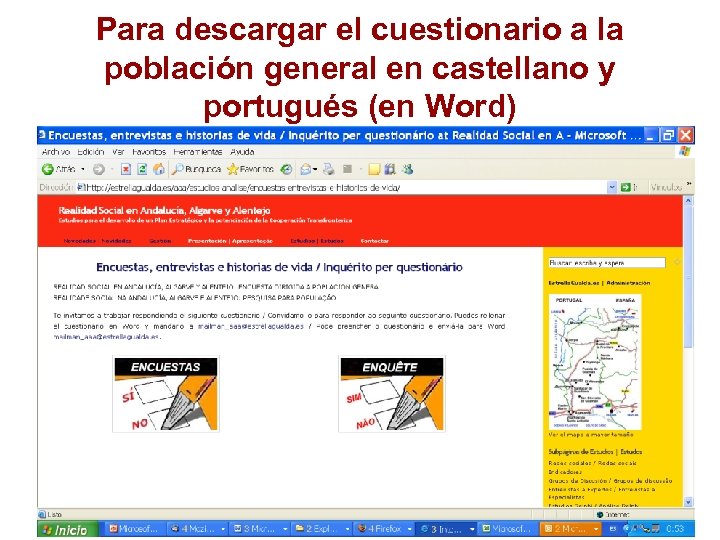This screenshot has width=720, height=540.
Task: Click the yellow Discuss note icon
Action: 374,169
